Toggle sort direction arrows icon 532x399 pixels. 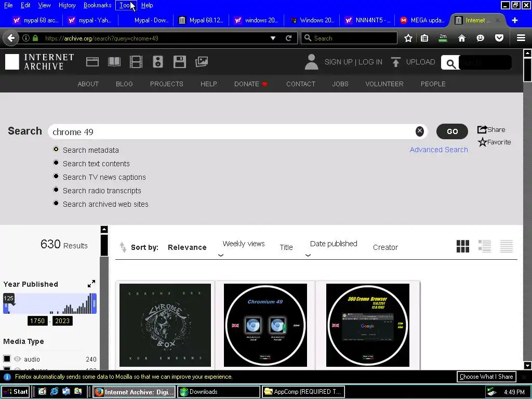pyautogui.click(x=123, y=247)
